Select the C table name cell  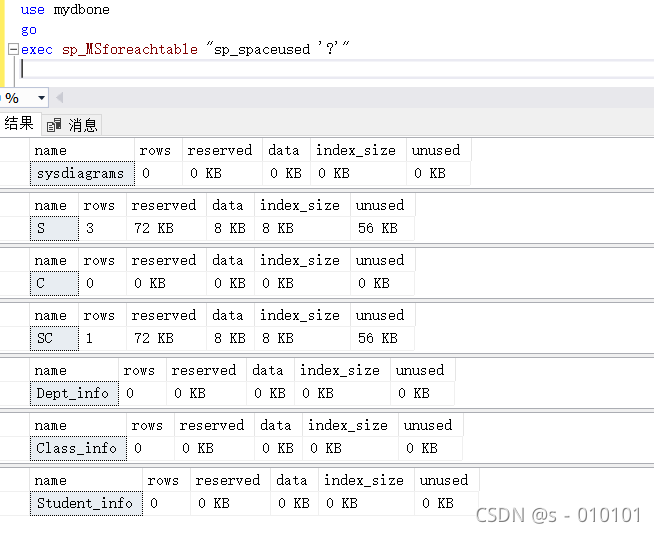[54, 284]
